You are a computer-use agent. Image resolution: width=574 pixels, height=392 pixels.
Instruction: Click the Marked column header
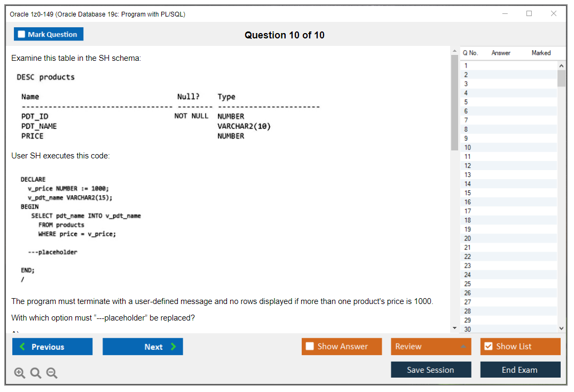click(x=541, y=53)
